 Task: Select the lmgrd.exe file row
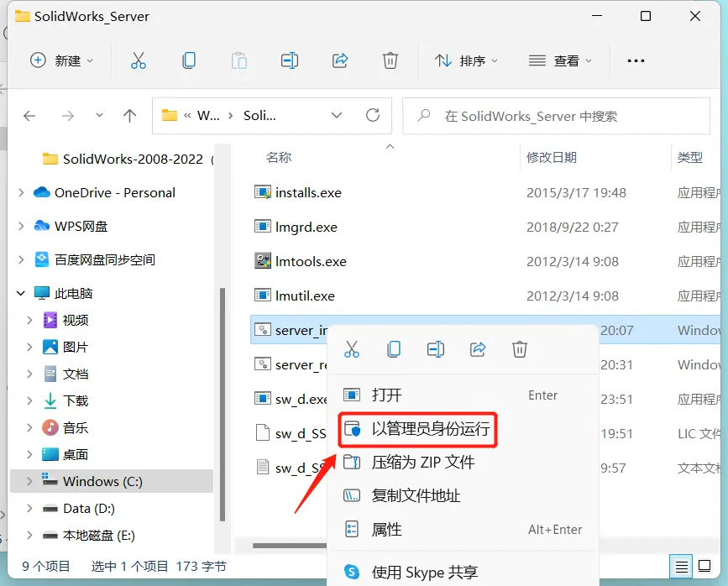(x=485, y=227)
